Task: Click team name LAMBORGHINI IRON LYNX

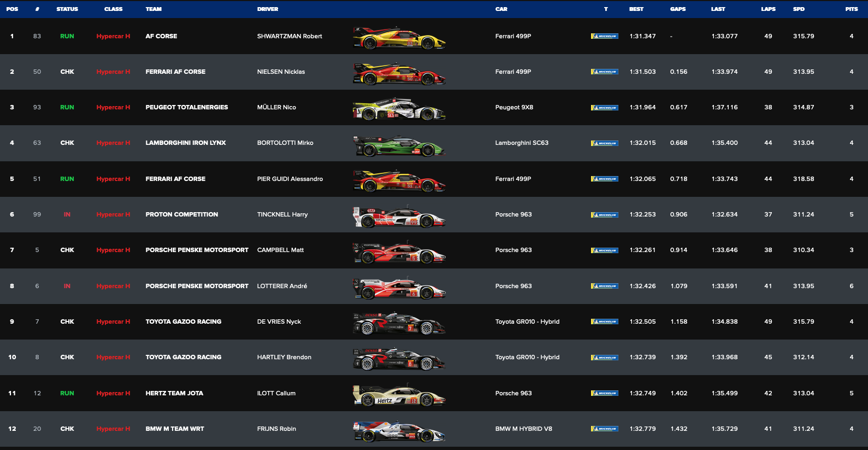Action: (186, 143)
